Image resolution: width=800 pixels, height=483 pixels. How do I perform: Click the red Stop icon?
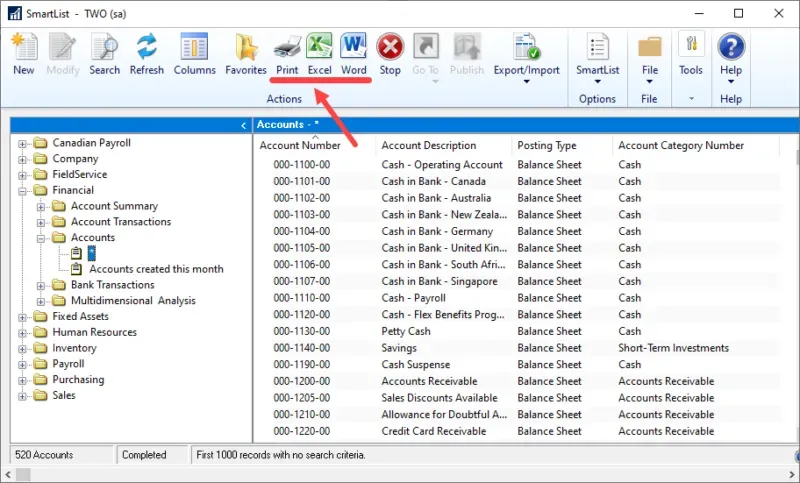tap(390, 54)
